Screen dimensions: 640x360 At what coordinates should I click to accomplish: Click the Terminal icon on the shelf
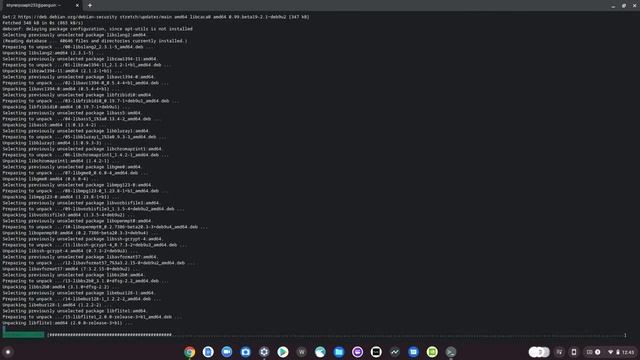451,352
